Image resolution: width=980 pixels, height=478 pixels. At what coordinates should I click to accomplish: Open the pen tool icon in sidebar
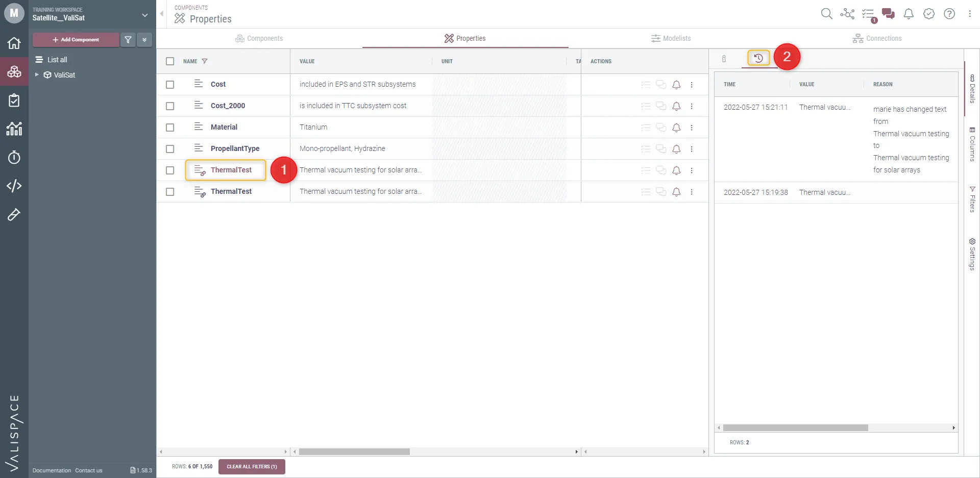14,215
